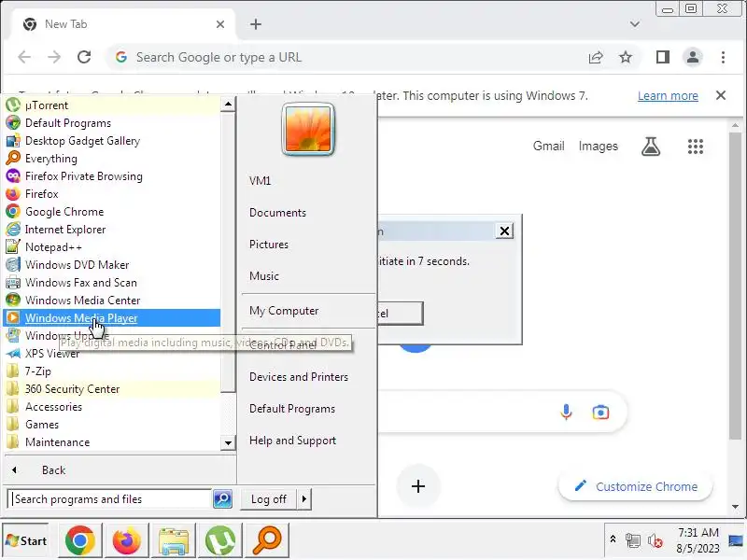Screen dimensions: 747x560
Task: Open Chrome three-dot menu
Action: click(x=723, y=57)
